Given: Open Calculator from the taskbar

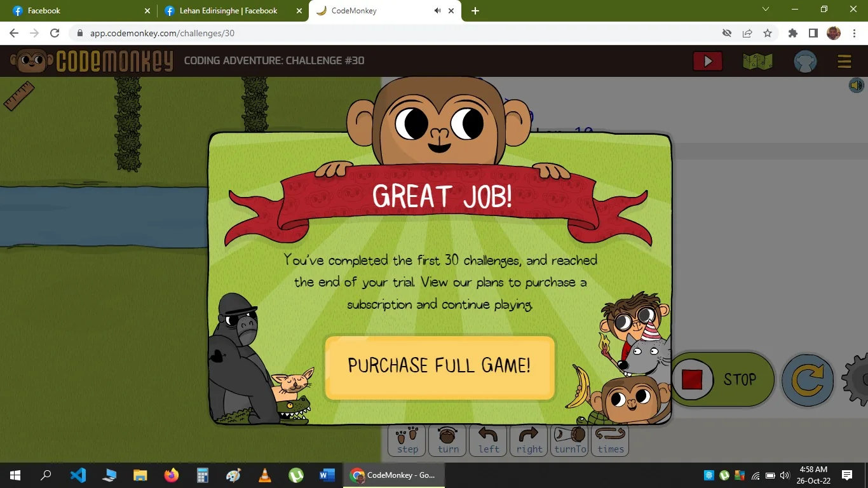Looking at the screenshot, I should [x=203, y=475].
